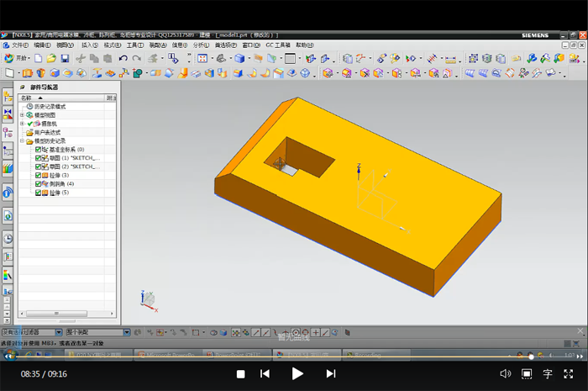Toggle the 拉伸 (5) feature checkbox
This screenshot has height=391, width=588.
pos(38,193)
